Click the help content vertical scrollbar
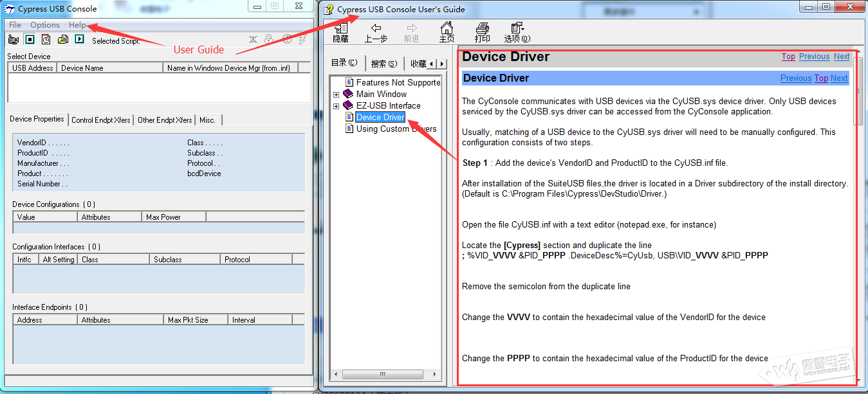 pos(857,193)
